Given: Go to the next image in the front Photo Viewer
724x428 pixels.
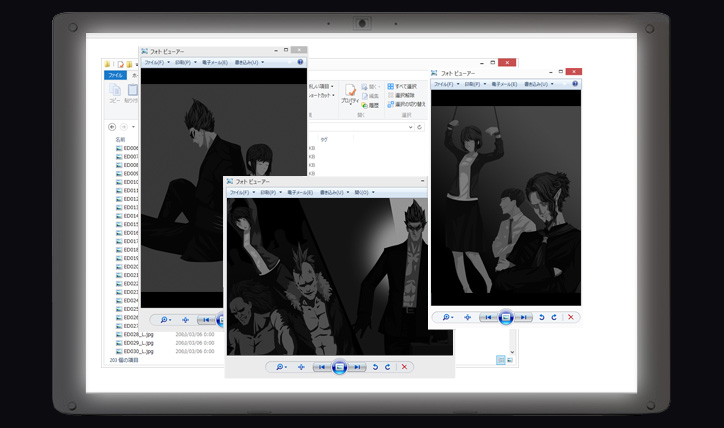Looking at the screenshot, I should pyautogui.click(x=357, y=367).
